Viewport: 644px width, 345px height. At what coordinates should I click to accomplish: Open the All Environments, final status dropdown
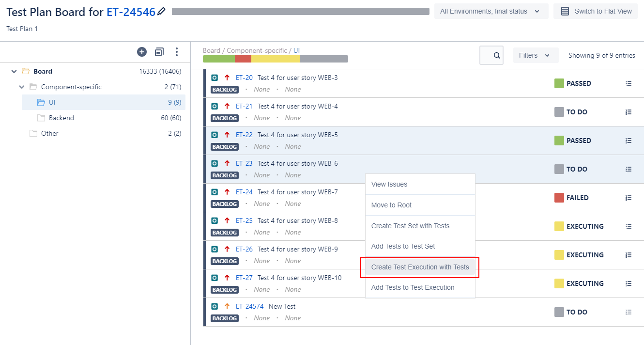tap(491, 11)
